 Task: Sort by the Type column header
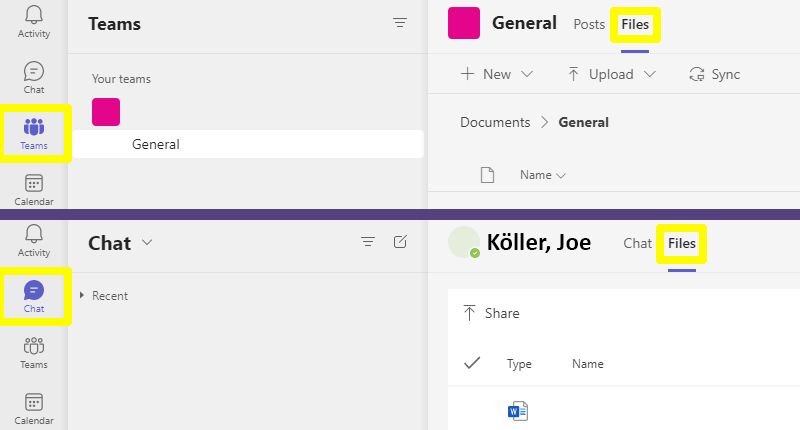519,364
